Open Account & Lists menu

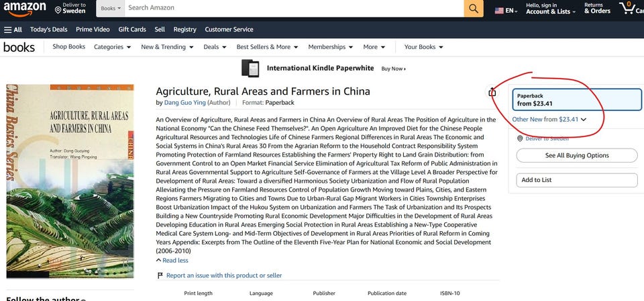(550, 8)
